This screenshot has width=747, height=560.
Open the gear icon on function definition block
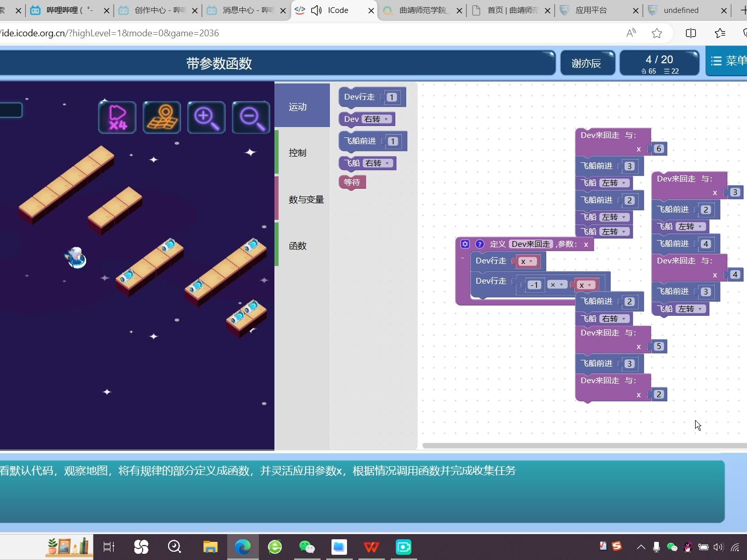click(465, 244)
